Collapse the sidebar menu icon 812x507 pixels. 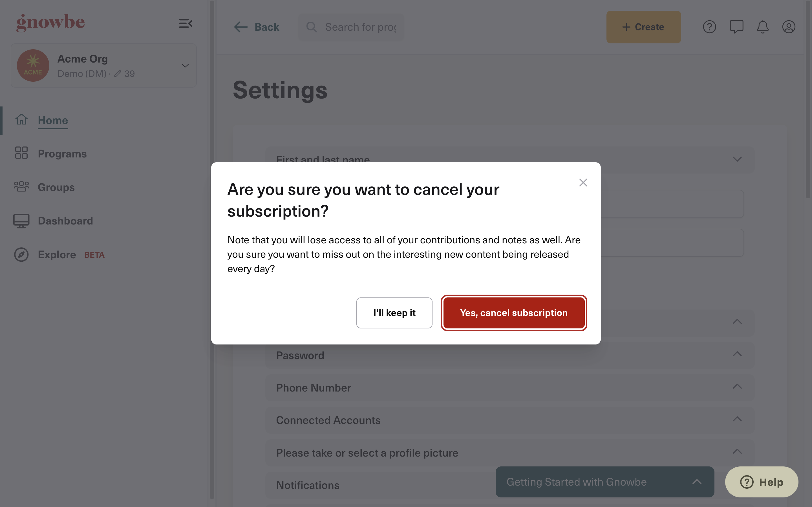coord(186,23)
